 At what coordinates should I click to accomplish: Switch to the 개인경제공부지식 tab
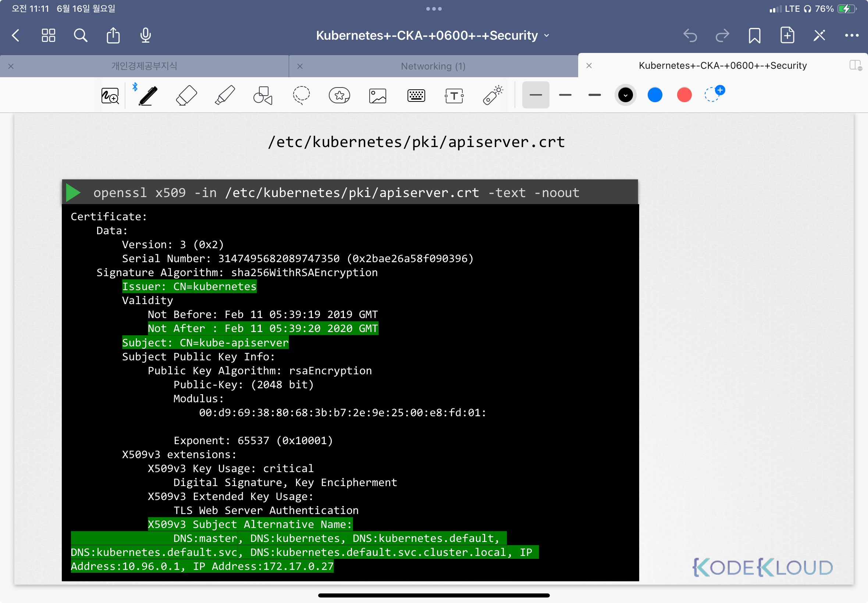click(x=144, y=66)
